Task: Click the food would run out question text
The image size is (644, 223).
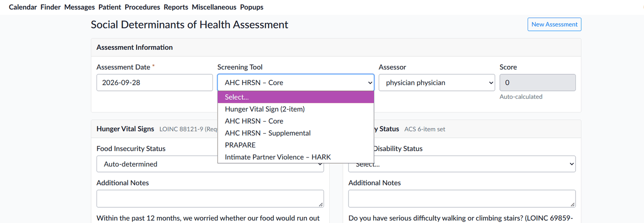Action: pyautogui.click(x=208, y=218)
